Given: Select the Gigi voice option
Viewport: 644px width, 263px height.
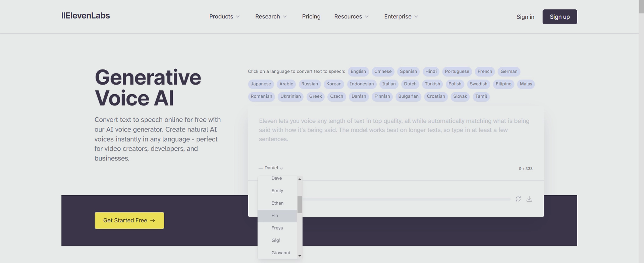Looking at the screenshot, I should coord(277,240).
